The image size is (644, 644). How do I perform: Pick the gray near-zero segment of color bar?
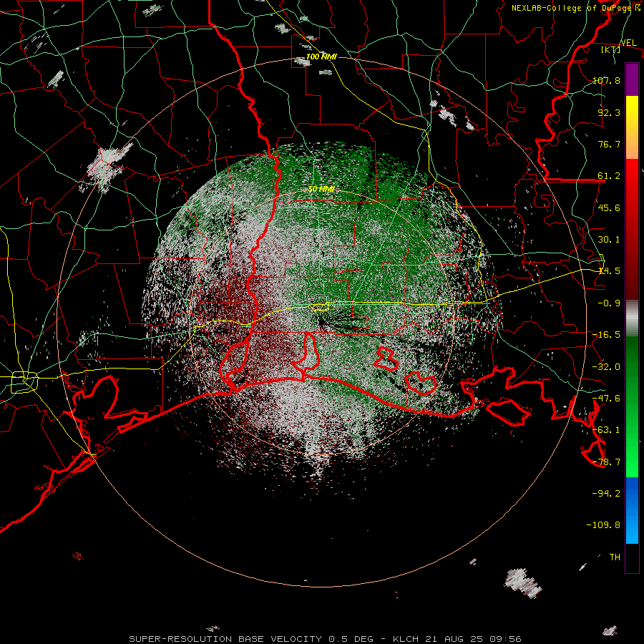(x=632, y=318)
